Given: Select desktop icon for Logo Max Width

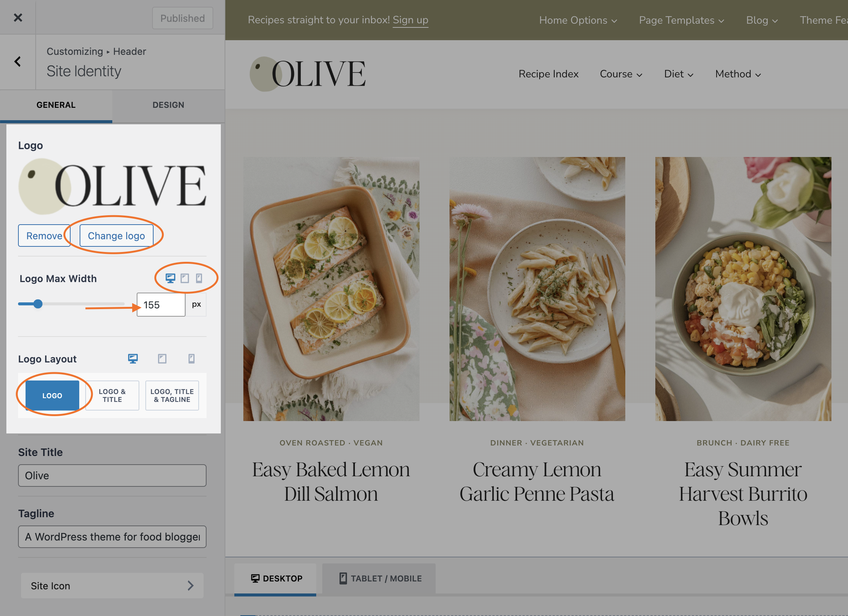Looking at the screenshot, I should pyautogui.click(x=170, y=278).
